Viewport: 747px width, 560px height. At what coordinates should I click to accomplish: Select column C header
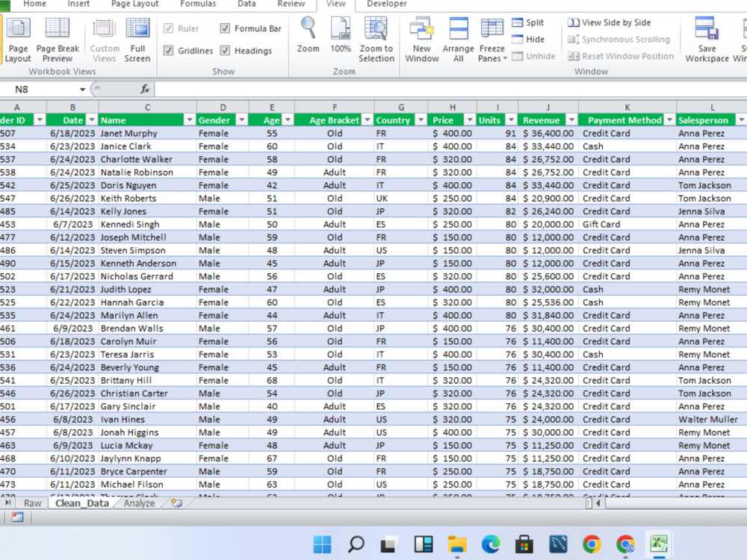(x=148, y=108)
